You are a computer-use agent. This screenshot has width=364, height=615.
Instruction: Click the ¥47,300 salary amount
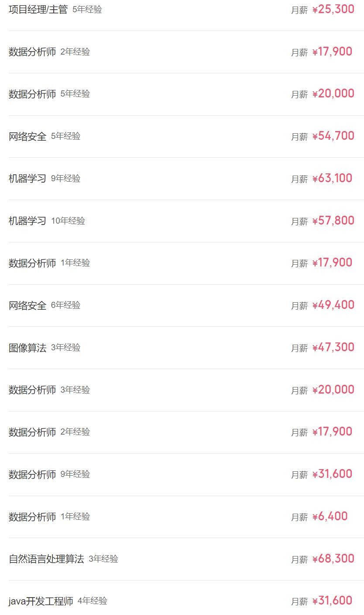(x=333, y=348)
